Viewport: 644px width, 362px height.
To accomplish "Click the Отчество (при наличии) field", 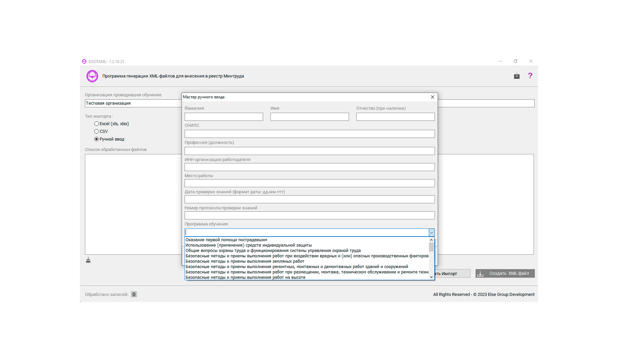I will (x=396, y=117).
